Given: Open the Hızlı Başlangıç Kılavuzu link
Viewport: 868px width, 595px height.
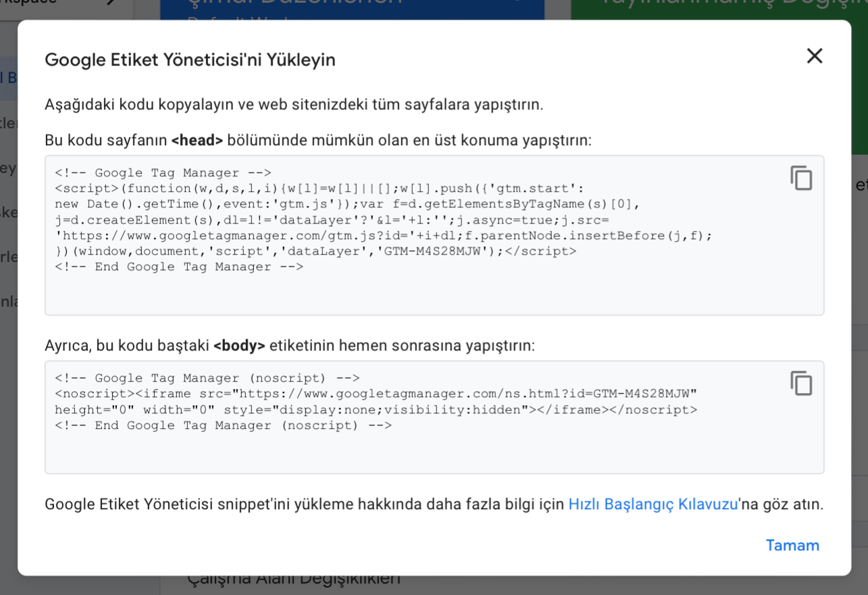Looking at the screenshot, I should (x=653, y=505).
